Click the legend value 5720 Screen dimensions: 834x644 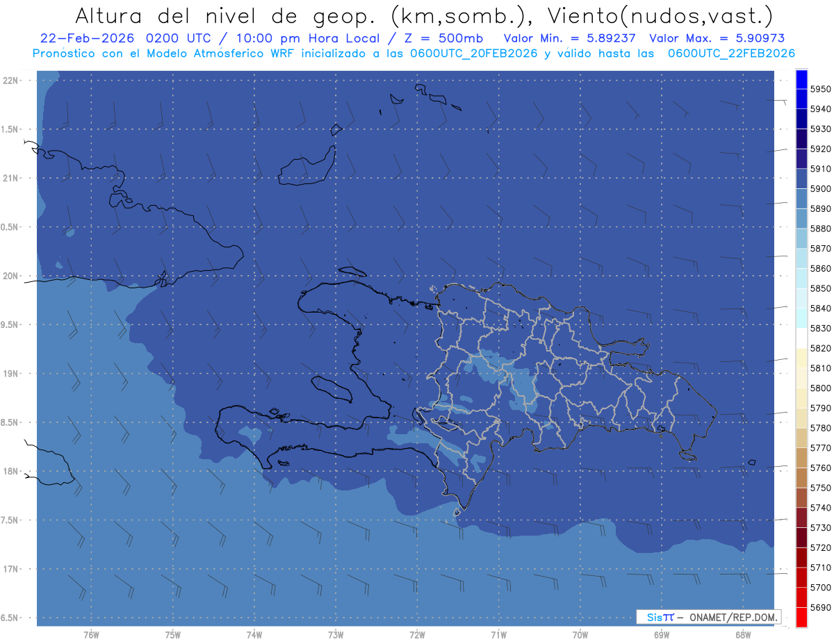click(821, 547)
